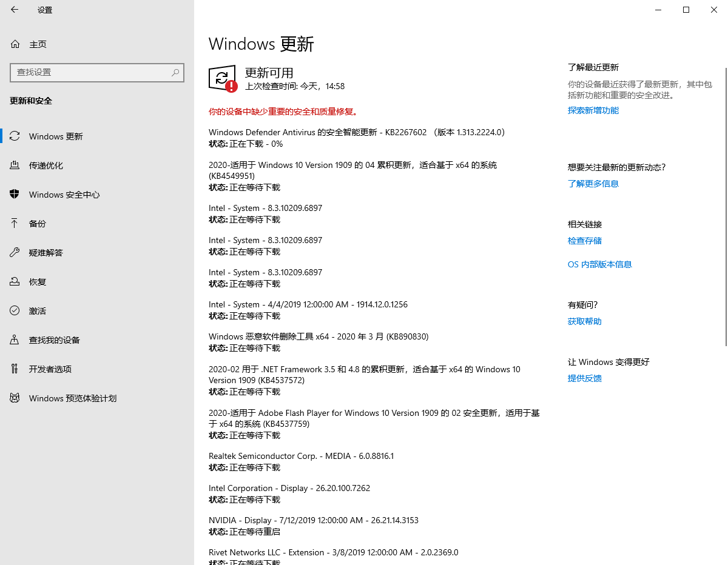Click the Windows 恶意软件删除工具 KB890830 entry
The image size is (728, 565).
click(318, 336)
